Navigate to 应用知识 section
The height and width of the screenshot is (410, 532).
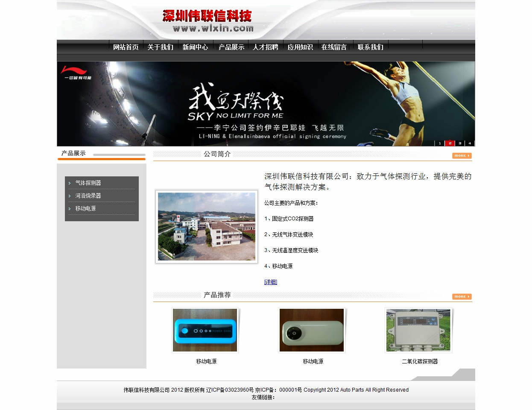coord(300,47)
